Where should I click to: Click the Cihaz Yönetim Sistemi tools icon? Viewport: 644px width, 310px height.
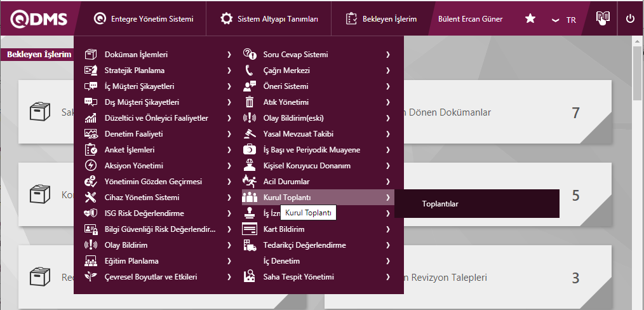click(x=91, y=198)
